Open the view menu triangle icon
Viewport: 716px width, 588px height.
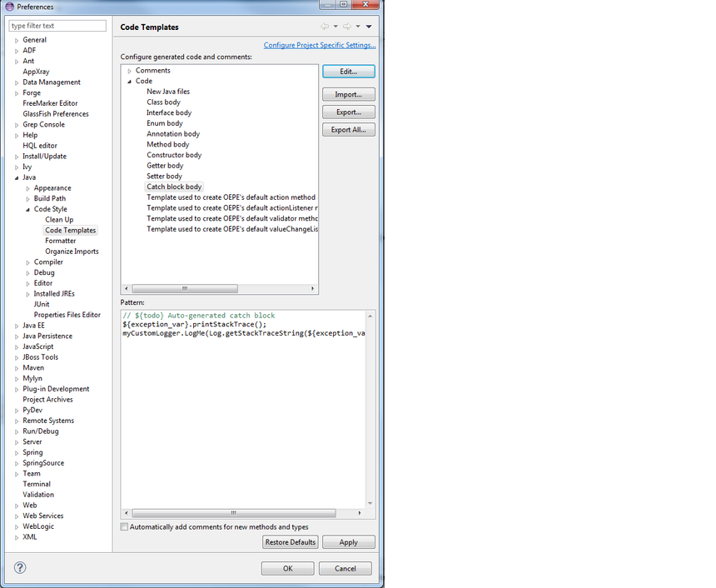[369, 27]
